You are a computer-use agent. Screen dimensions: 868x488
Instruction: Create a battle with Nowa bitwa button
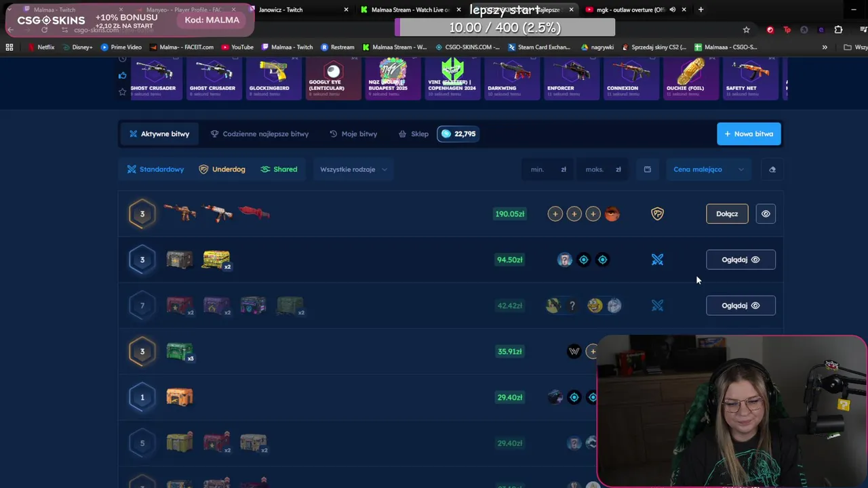pyautogui.click(x=749, y=134)
